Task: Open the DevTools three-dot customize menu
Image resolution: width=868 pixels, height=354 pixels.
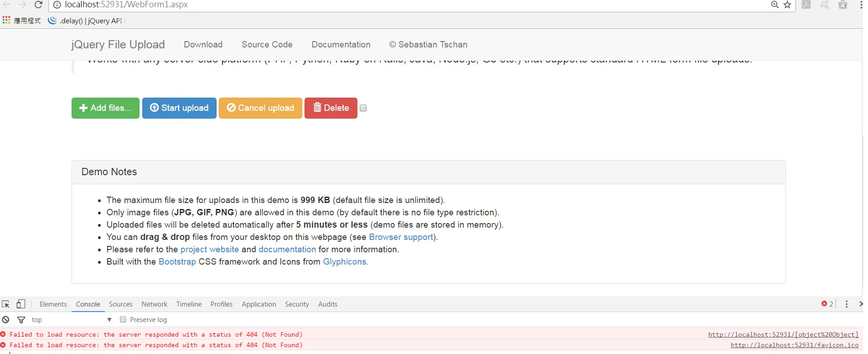Action: pyautogui.click(x=847, y=304)
